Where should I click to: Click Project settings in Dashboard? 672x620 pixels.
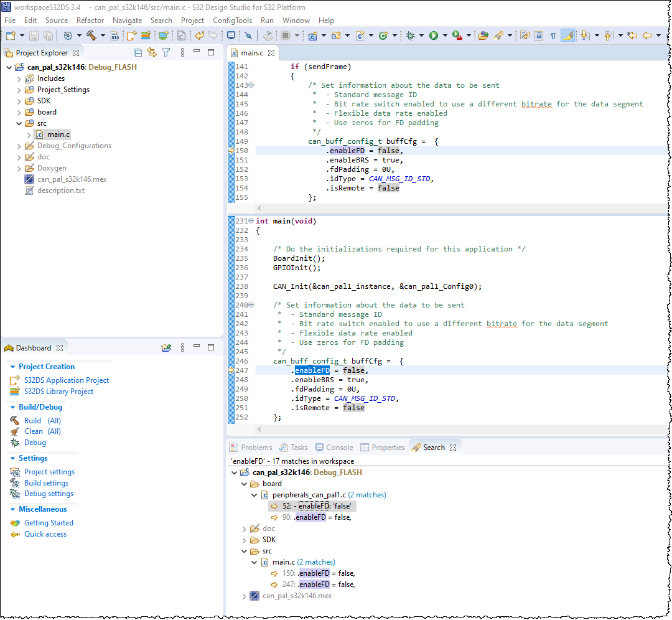pyautogui.click(x=49, y=472)
